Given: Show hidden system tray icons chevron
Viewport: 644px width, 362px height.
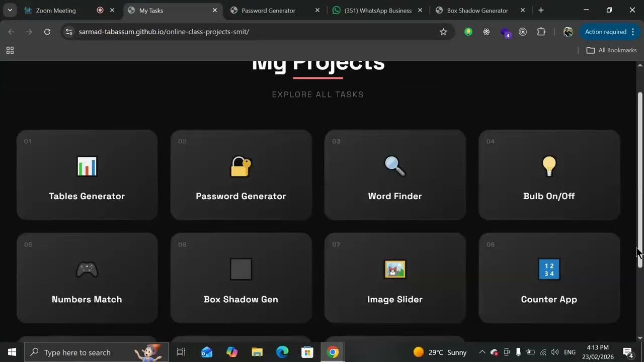Looking at the screenshot, I should 481,352.
